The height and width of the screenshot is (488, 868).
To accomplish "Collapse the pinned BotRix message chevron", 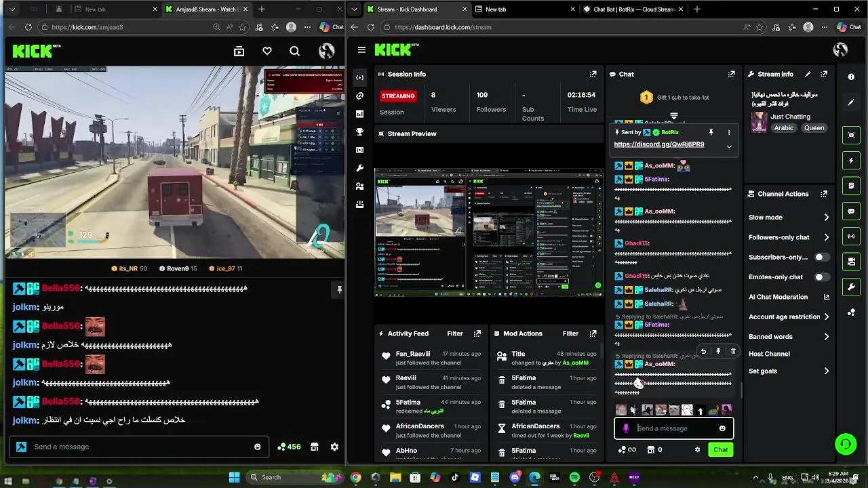I will pos(729,146).
